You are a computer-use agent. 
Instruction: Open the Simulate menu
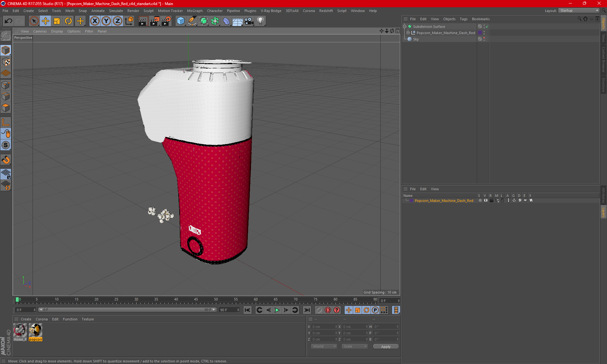(x=116, y=11)
